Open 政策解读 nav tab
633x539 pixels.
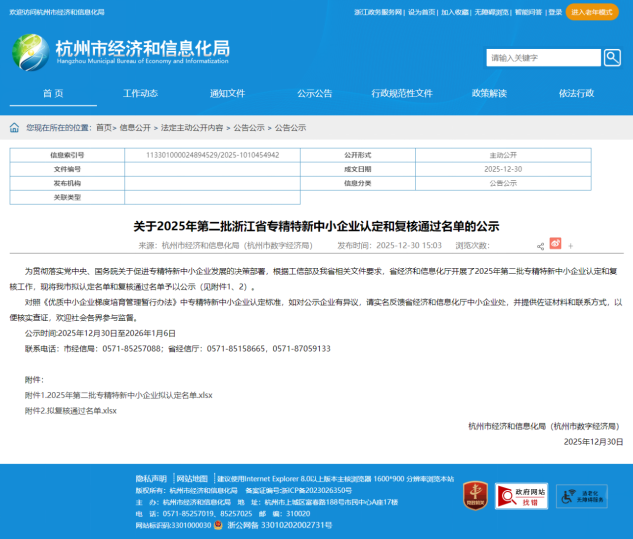click(489, 93)
